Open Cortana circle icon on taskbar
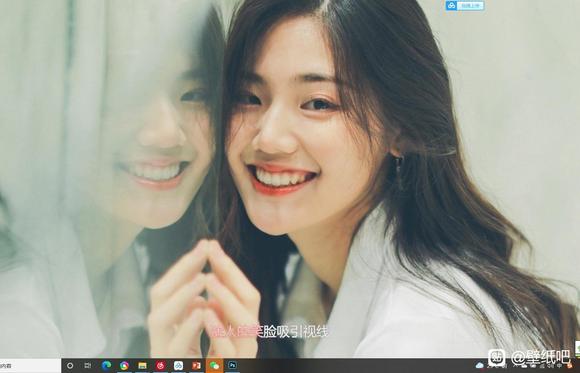 (x=70, y=366)
